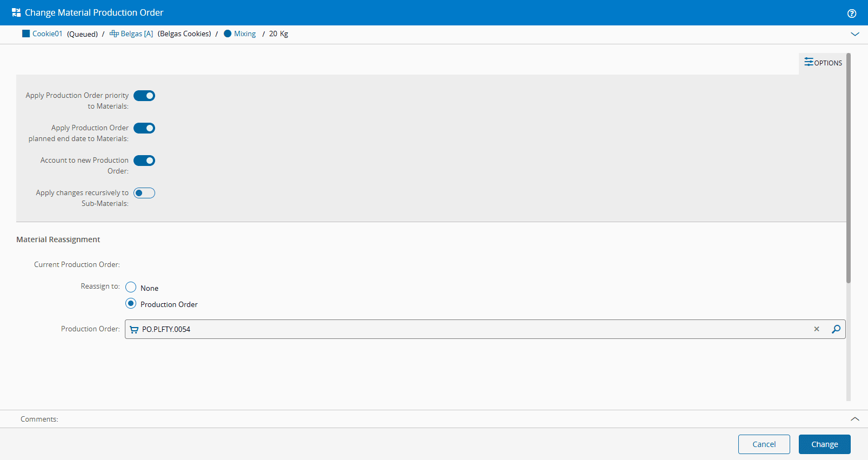Click the vertical scrollbar thumb
Screen dimensions: 868x460
tap(849, 168)
